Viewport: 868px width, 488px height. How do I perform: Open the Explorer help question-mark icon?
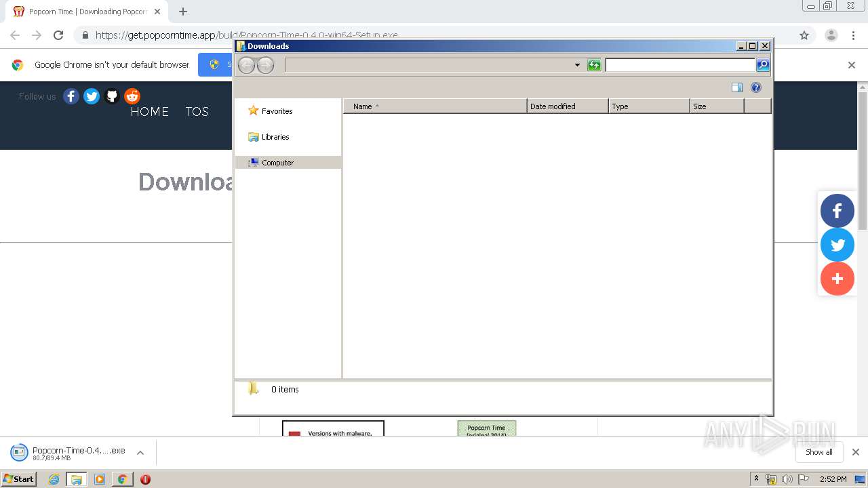coord(756,87)
